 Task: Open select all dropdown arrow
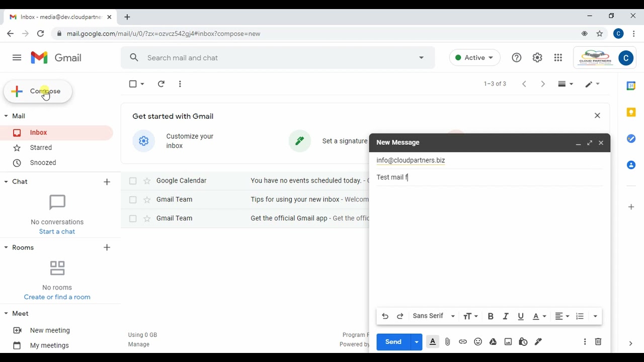click(142, 84)
